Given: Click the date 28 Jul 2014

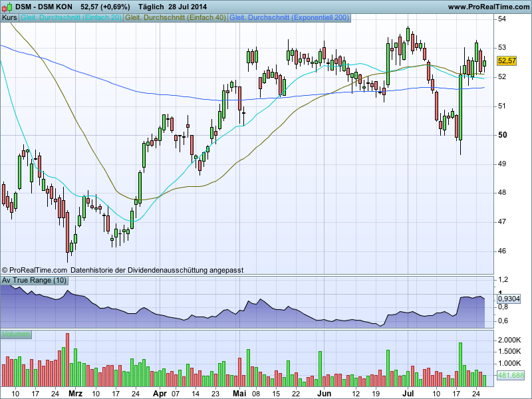Looking at the screenshot, I should coord(188,7).
